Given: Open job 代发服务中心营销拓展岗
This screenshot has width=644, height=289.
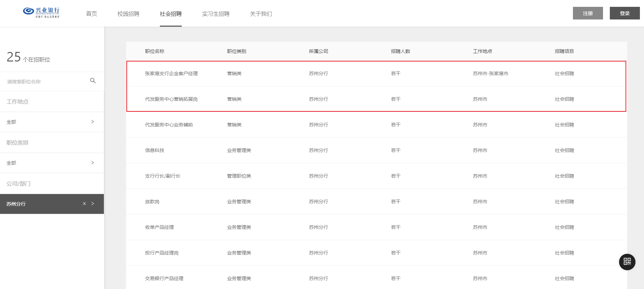Looking at the screenshot, I should pyautogui.click(x=171, y=99).
